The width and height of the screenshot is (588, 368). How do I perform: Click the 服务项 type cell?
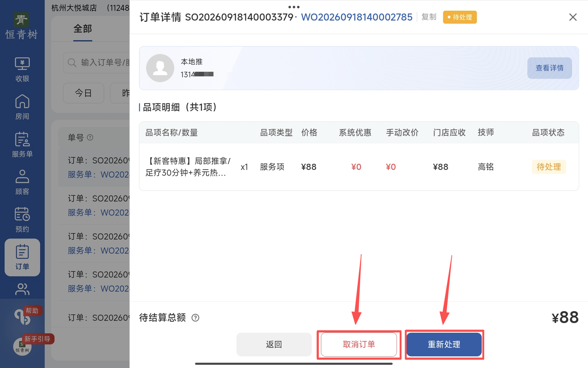[272, 167]
